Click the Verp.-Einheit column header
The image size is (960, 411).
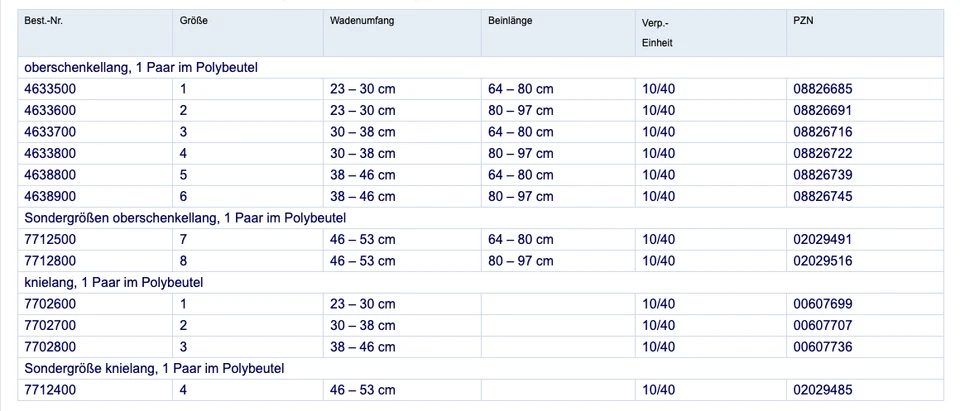pyautogui.click(x=657, y=32)
